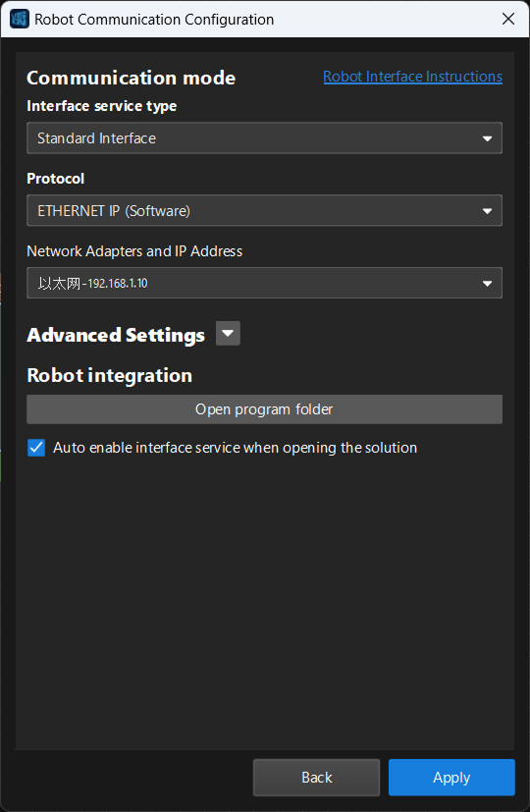530x812 pixels.
Task: Open Network Adapters and IP Address dropdown
Action: (264, 284)
